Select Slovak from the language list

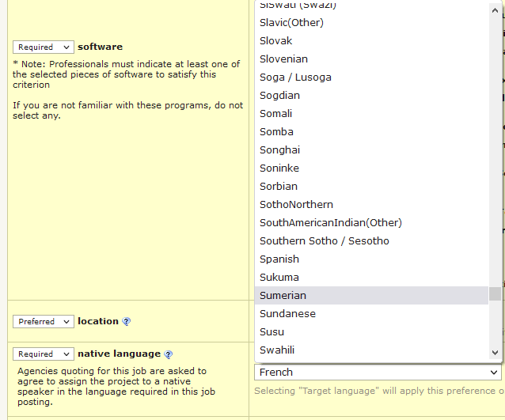[x=371, y=41]
